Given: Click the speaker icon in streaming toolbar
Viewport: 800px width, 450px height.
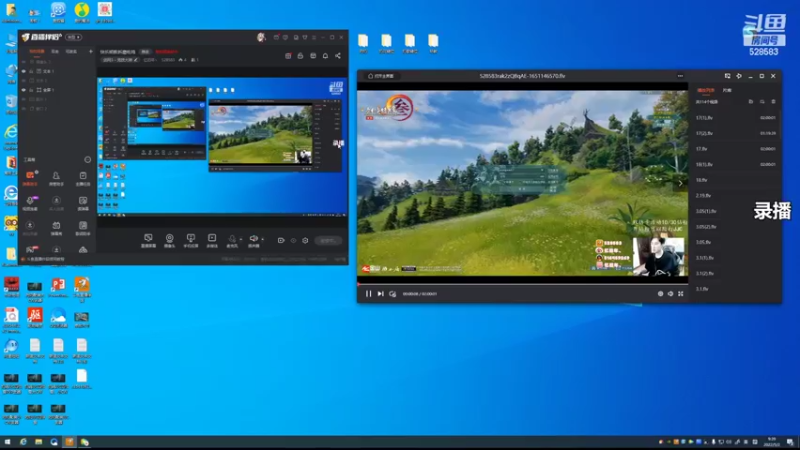Looking at the screenshot, I should [253, 238].
